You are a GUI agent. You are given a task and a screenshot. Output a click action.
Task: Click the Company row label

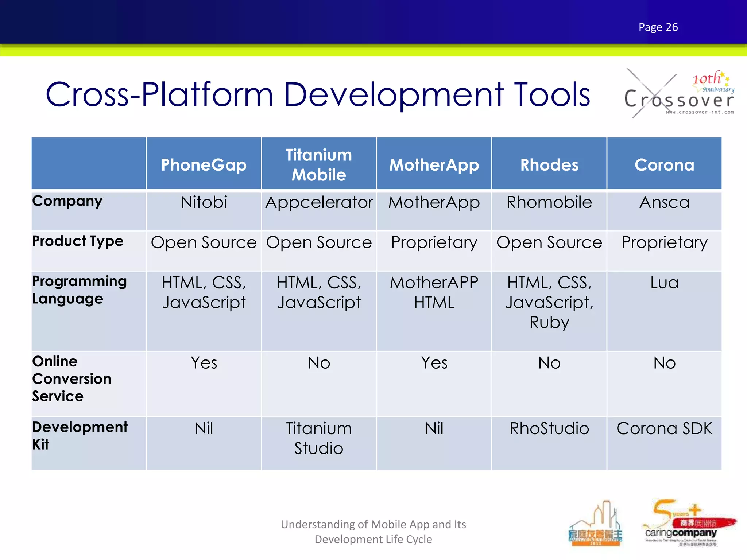click(67, 201)
